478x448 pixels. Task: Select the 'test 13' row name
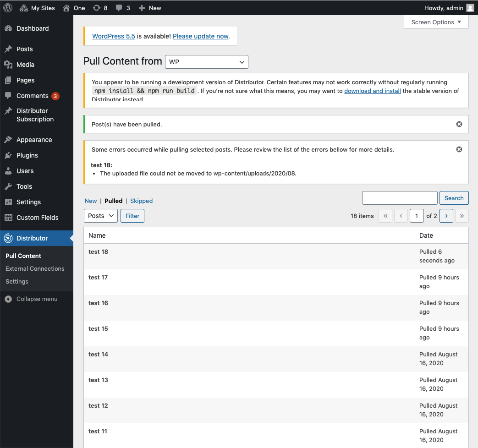(x=98, y=380)
